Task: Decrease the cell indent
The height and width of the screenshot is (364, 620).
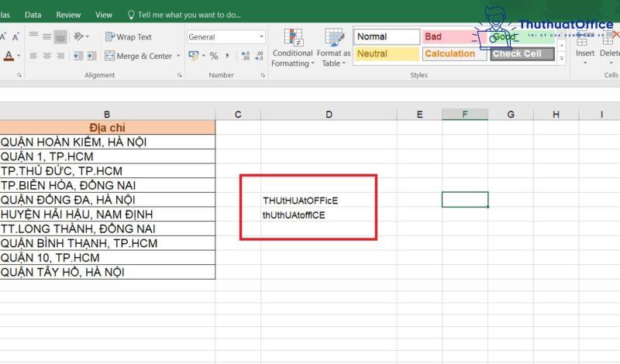Action: pos(78,56)
